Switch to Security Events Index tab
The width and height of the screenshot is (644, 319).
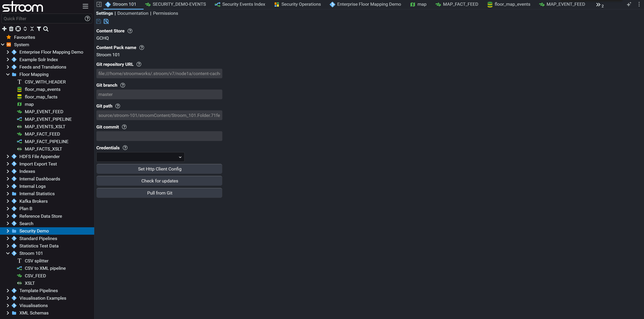240,4
